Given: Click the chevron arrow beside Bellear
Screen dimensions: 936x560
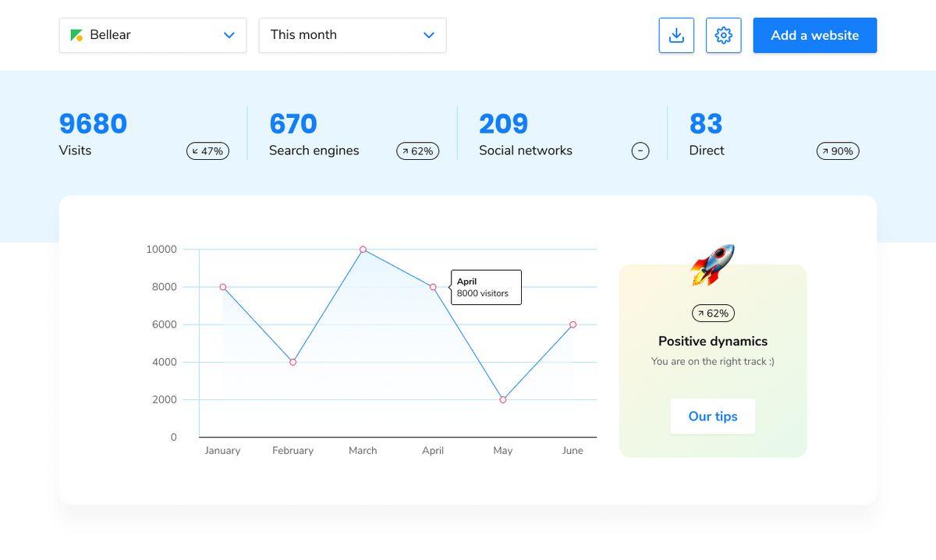Looking at the screenshot, I should [229, 35].
